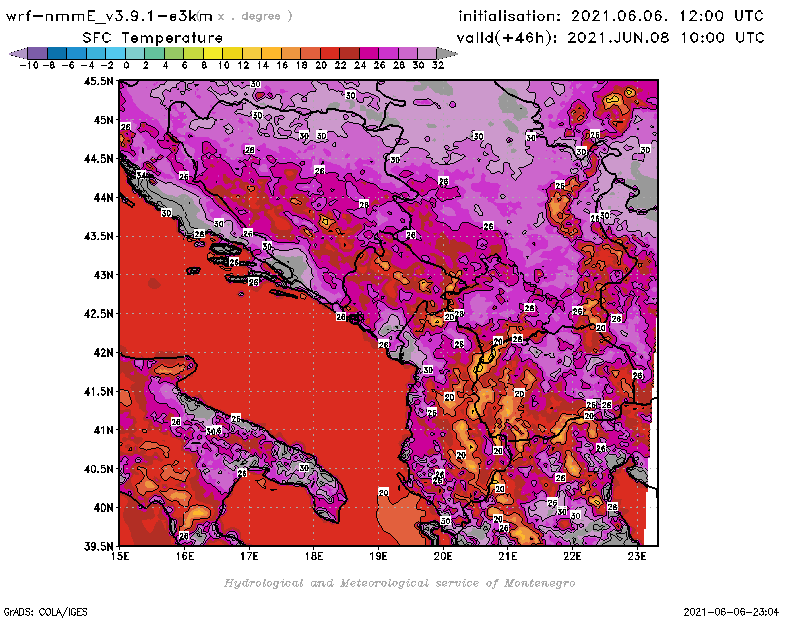
Task: Click the 42N latitude axis label
Action: tap(104, 353)
